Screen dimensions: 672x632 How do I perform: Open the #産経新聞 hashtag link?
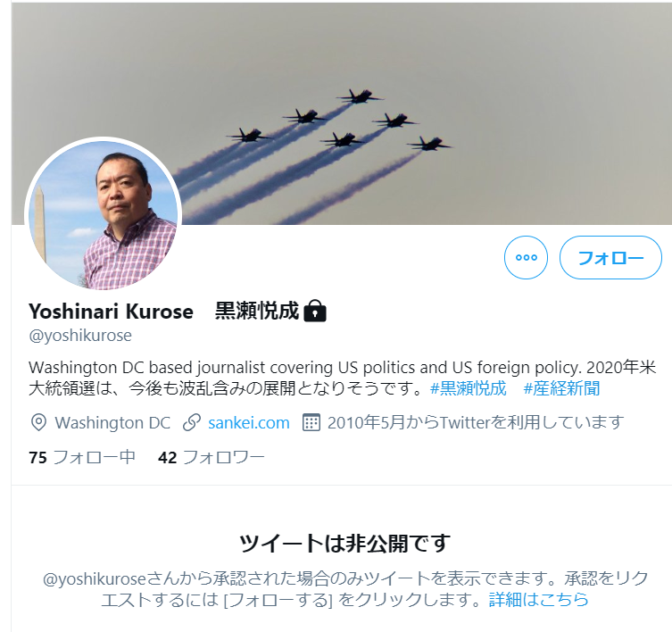point(561,388)
